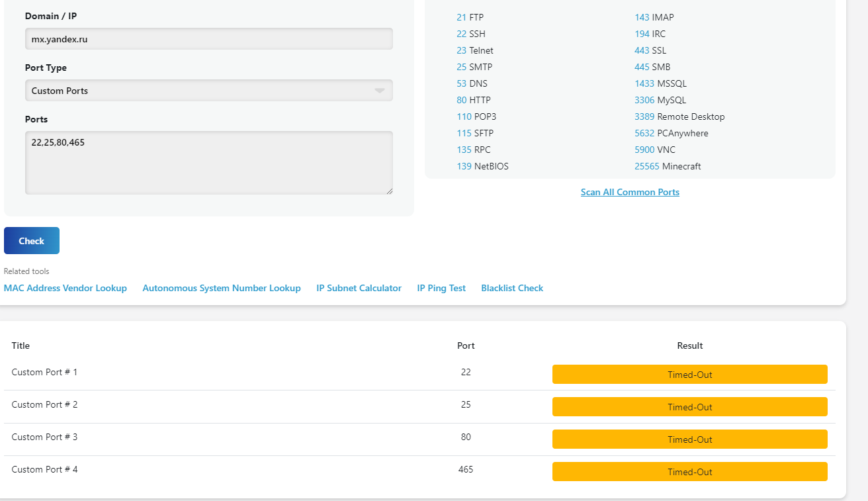The image size is (868, 501).
Task: Click the Custom Port # 2 row title
Action: pyautogui.click(x=44, y=404)
